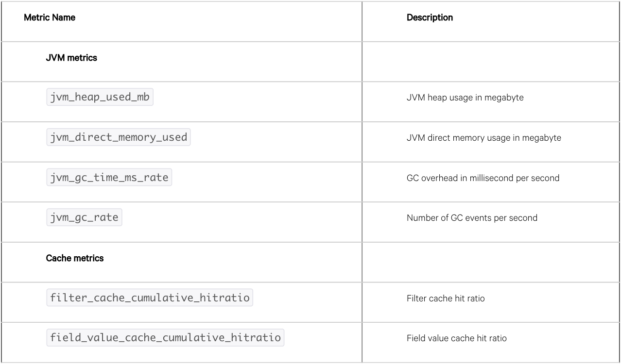Image resolution: width=621 pixels, height=364 pixels.
Task: Click the jvm_gc_rate metric name
Action: click(x=84, y=217)
